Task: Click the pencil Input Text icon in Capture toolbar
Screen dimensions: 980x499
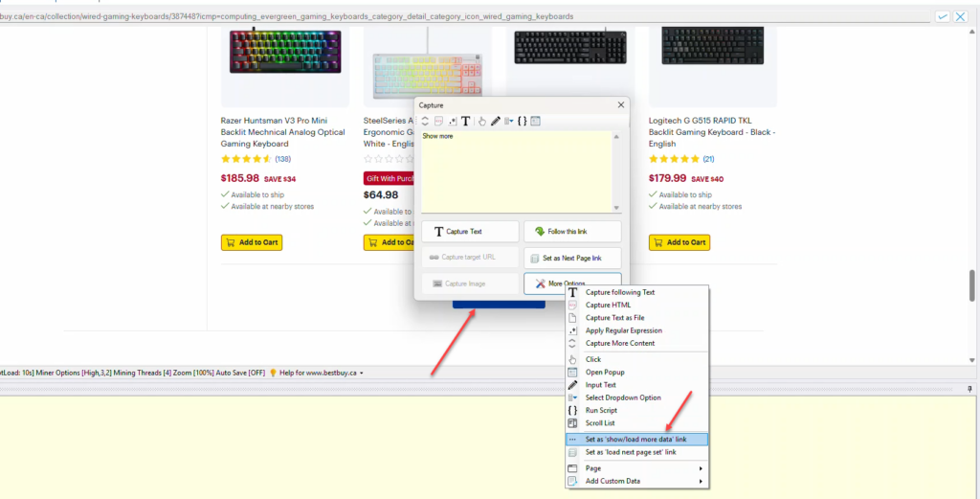Action: [x=496, y=122]
